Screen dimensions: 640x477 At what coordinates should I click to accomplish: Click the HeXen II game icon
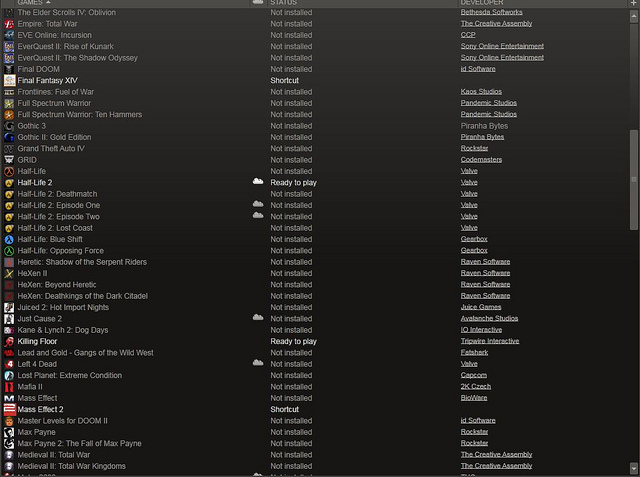click(9, 273)
